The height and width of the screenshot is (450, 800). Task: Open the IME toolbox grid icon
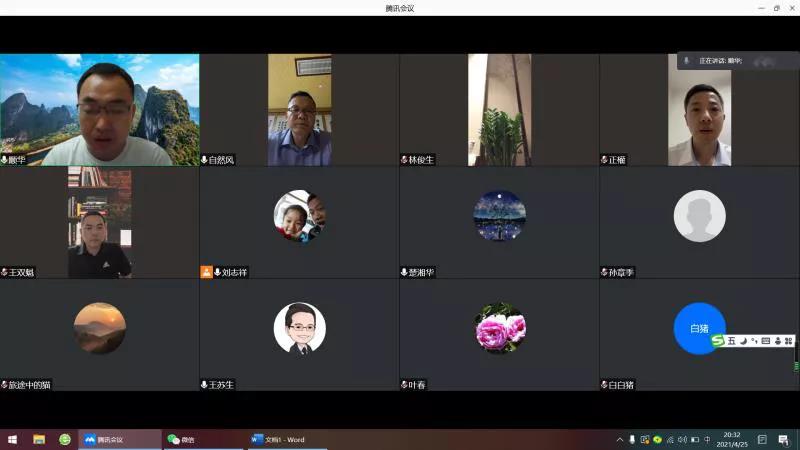point(788,341)
